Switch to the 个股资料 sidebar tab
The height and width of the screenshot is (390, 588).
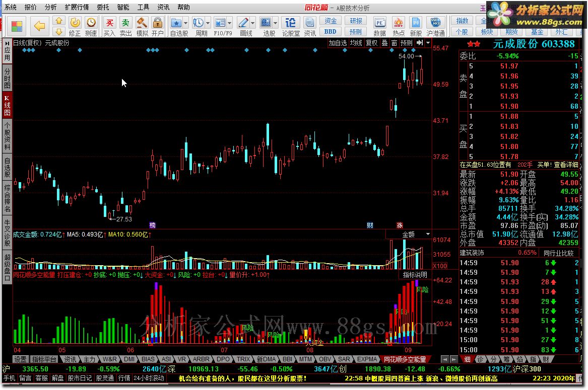click(x=7, y=136)
